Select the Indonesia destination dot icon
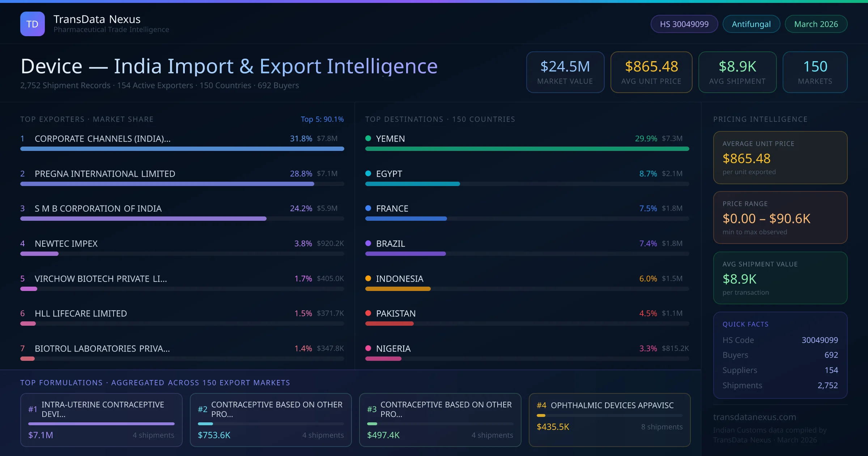Screen dimensions: 868x456 click(368, 278)
